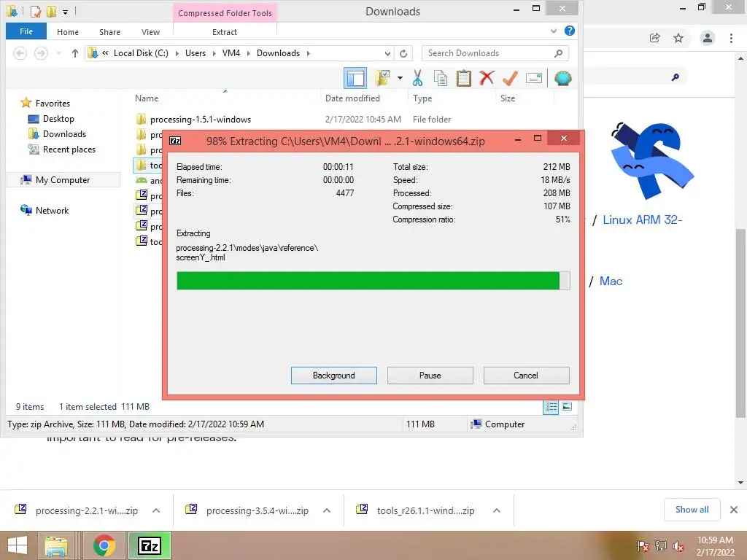Bookmark the page with star icon
Image resolution: width=747 pixels, height=560 pixels.
(x=678, y=38)
